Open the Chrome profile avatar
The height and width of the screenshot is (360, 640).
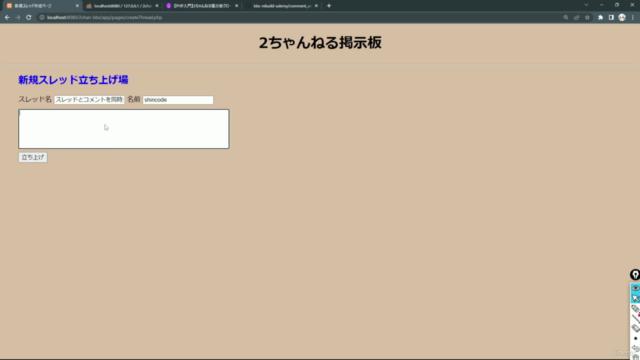(x=622, y=18)
